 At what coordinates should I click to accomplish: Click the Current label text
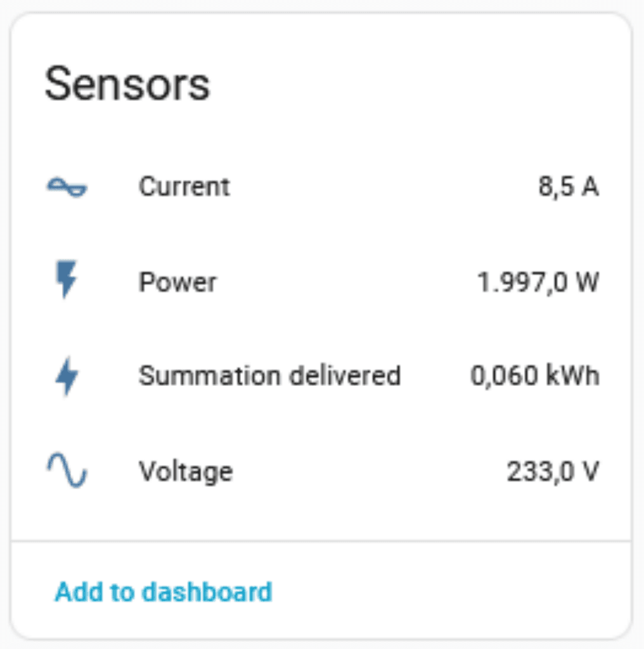coord(184,186)
